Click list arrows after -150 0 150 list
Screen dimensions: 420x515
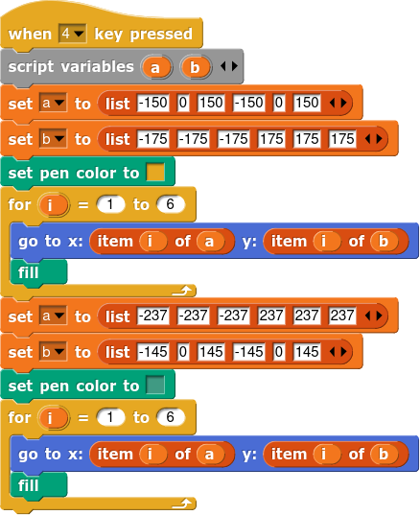(x=338, y=104)
